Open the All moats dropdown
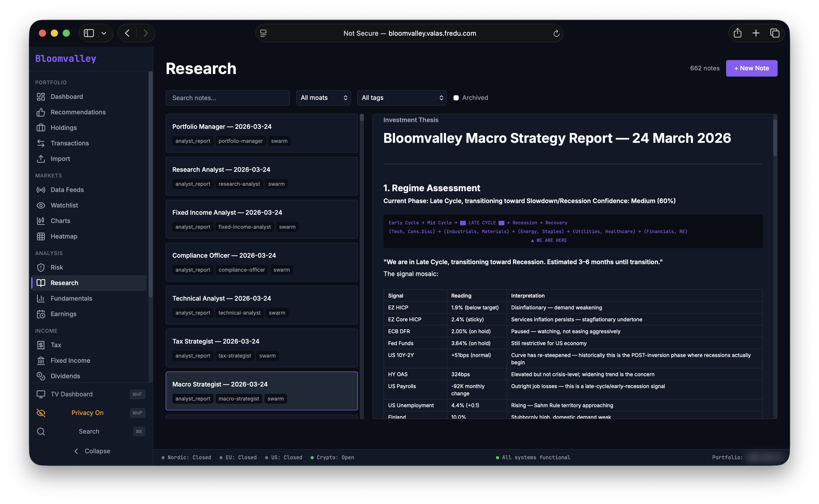This screenshot has width=819, height=504. tap(323, 98)
